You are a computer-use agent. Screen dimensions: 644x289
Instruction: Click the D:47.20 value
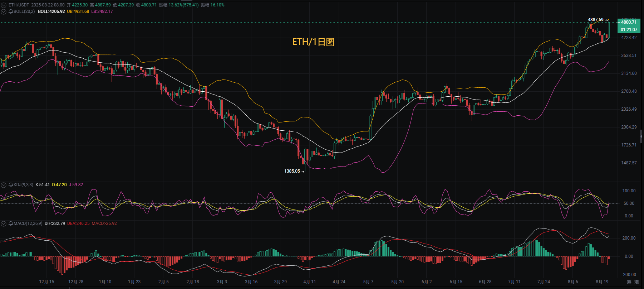pos(59,185)
